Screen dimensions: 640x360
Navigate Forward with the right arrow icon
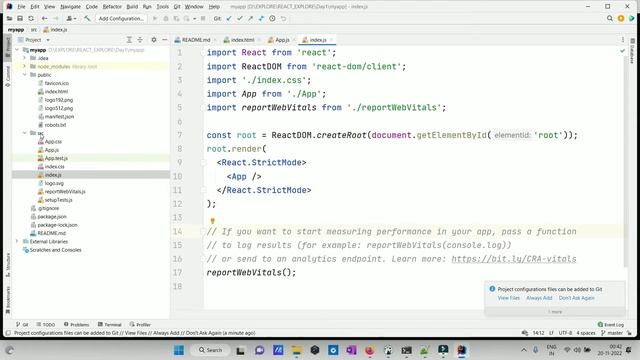click(56, 18)
